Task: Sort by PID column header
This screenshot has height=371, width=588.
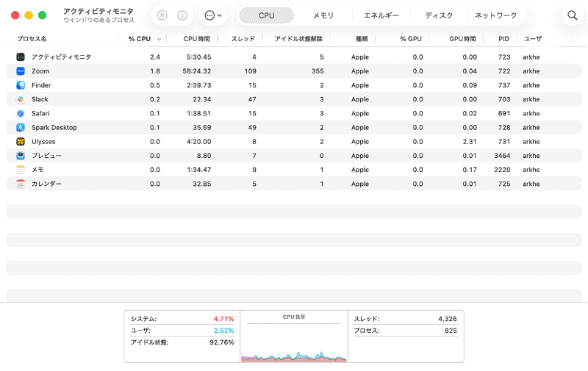Action: click(x=503, y=39)
